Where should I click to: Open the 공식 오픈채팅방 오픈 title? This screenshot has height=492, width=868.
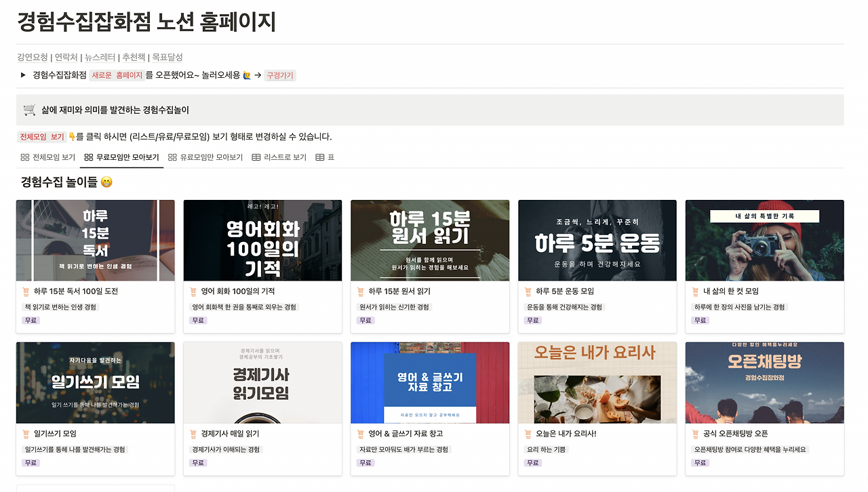(x=736, y=434)
